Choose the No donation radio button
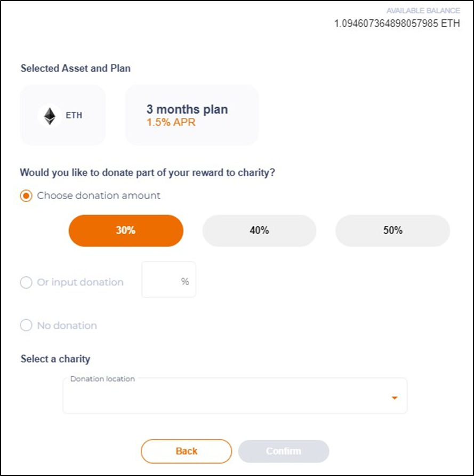The image size is (474, 476). 26,325
